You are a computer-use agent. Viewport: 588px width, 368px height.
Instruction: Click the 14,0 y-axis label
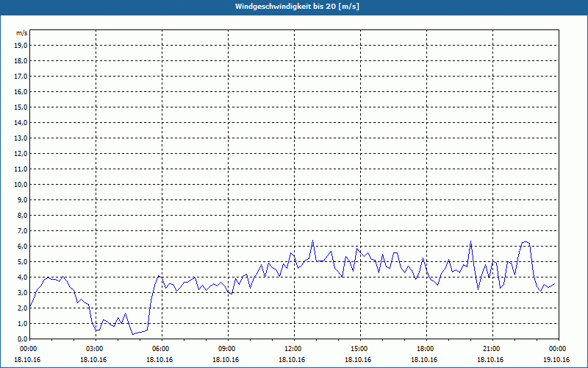21,122
